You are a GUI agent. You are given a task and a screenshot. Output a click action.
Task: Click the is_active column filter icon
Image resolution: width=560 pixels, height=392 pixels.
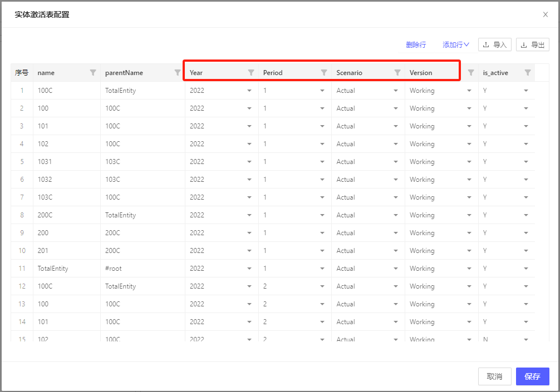pos(528,72)
